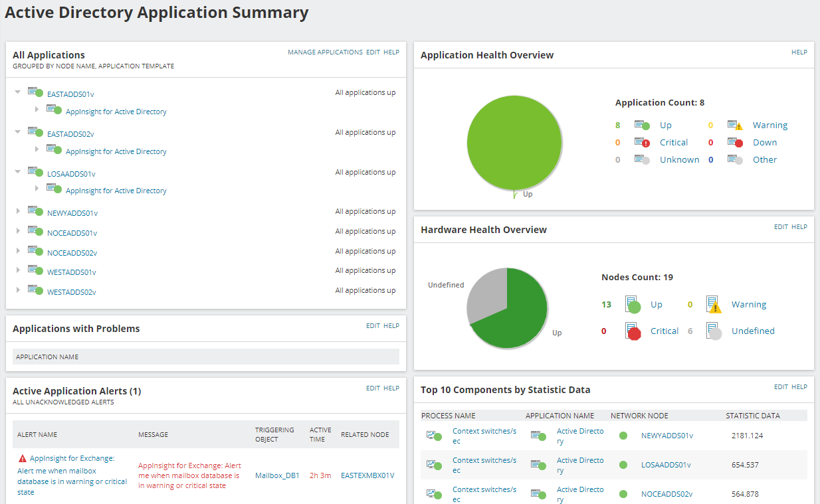The image size is (820, 504).
Task: Open the Mailbox_DB1 triggering object link
Action: click(277, 475)
